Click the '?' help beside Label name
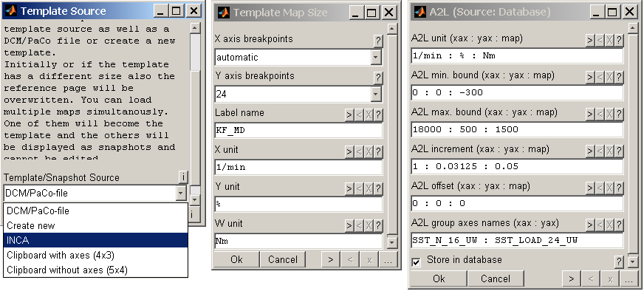 coord(378,115)
